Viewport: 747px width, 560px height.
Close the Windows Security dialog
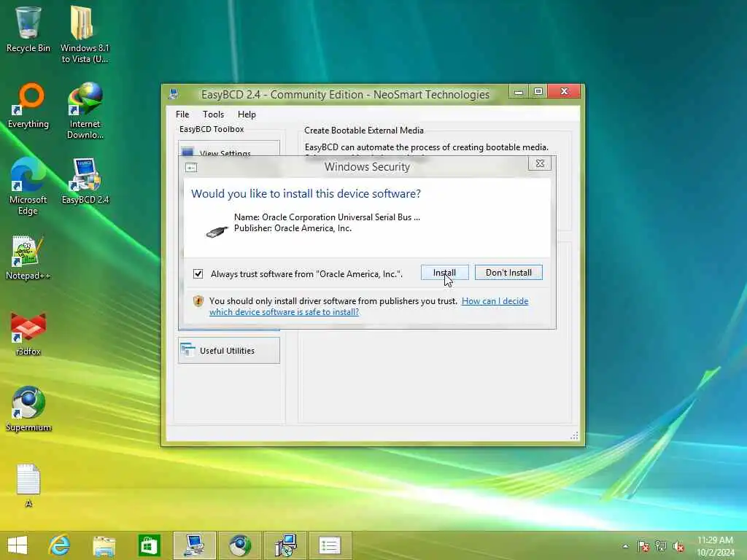point(540,163)
